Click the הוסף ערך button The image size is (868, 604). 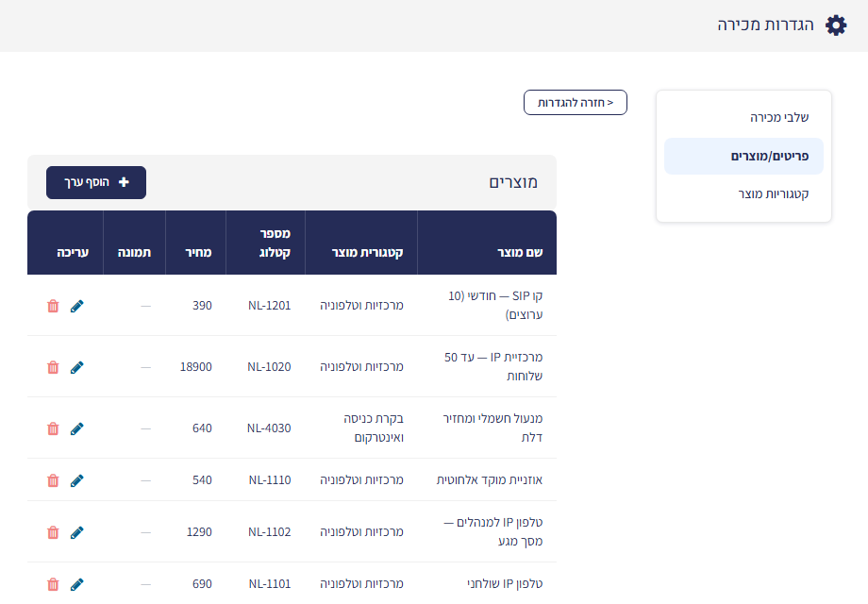coord(96,183)
